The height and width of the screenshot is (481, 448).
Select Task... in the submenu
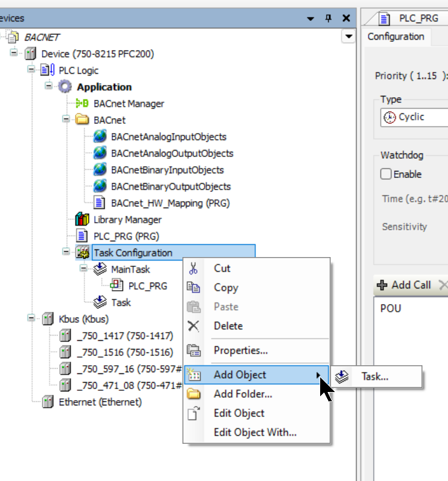click(377, 376)
